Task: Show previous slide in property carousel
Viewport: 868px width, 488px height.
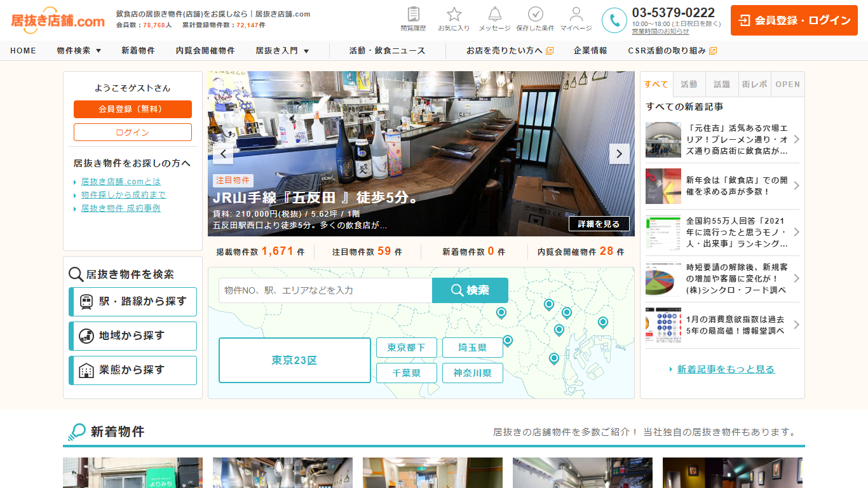Action: click(223, 154)
